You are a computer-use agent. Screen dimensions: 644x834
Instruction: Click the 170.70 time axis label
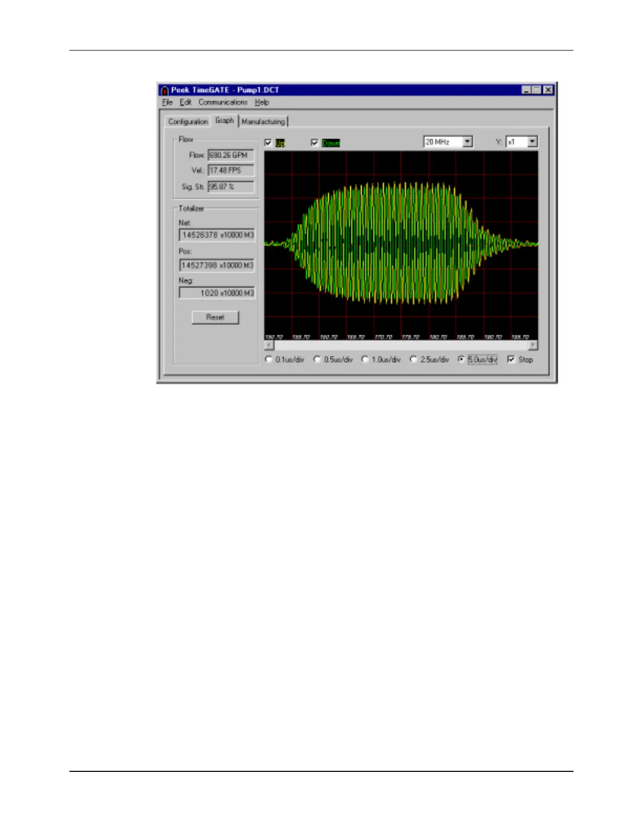(x=383, y=337)
